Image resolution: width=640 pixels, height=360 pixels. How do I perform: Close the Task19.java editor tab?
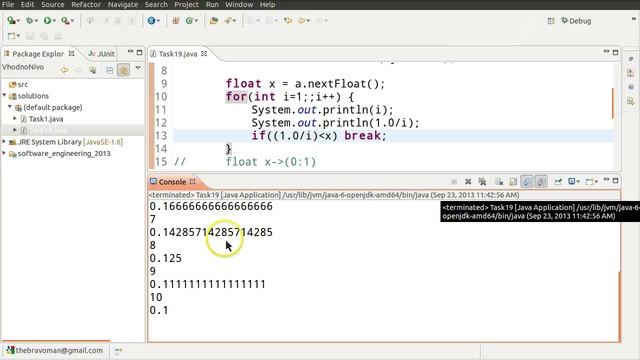204,53
